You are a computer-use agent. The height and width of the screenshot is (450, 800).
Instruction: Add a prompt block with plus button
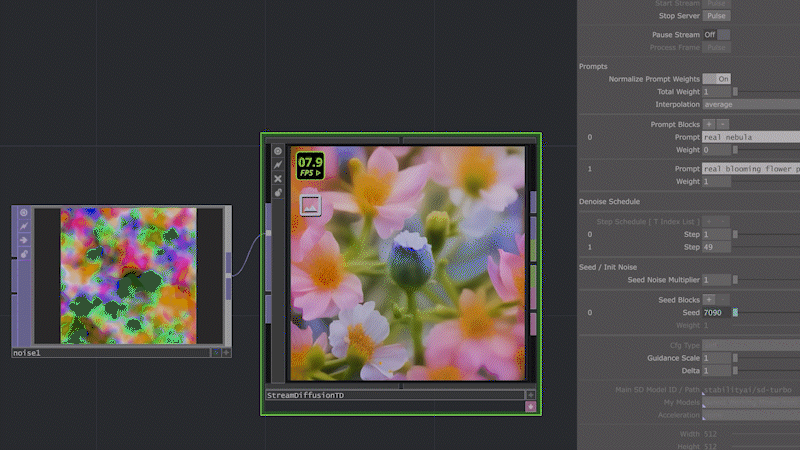point(709,124)
